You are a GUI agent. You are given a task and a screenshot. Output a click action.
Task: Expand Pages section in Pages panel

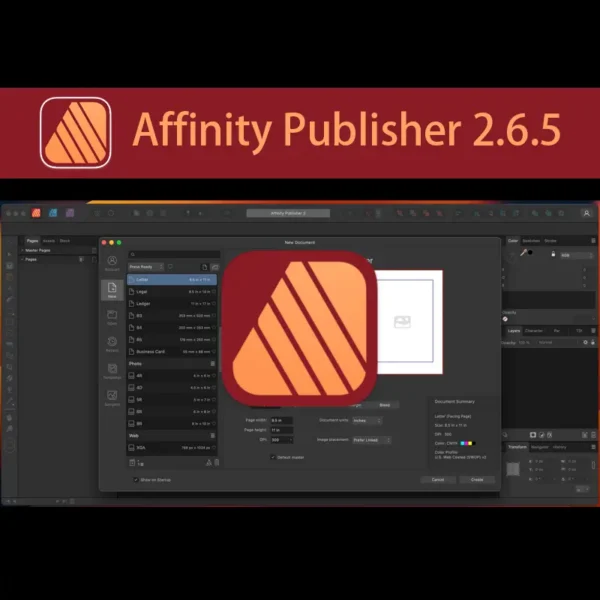click(x=23, y=259)
